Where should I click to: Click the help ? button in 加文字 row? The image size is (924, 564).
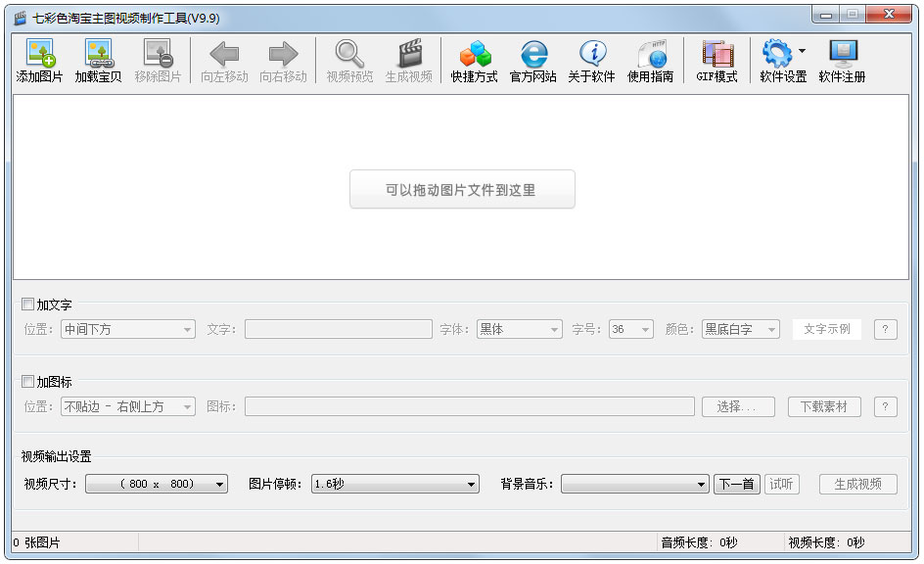point(885,329)
